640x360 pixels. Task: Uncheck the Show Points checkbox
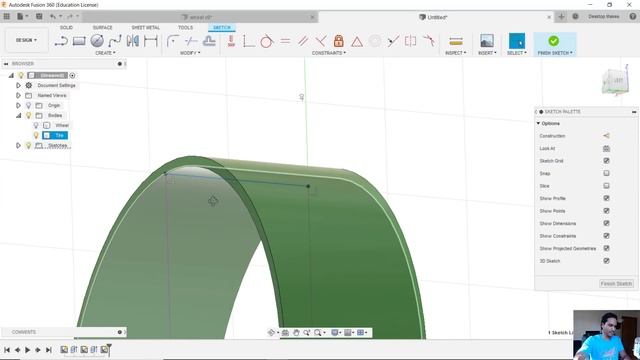click(x=607, y=211)
